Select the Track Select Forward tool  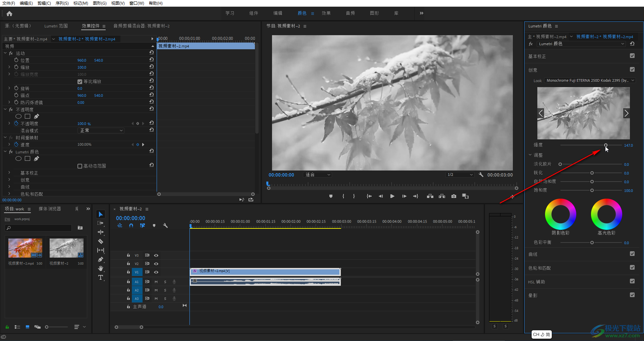pos(101,223)
